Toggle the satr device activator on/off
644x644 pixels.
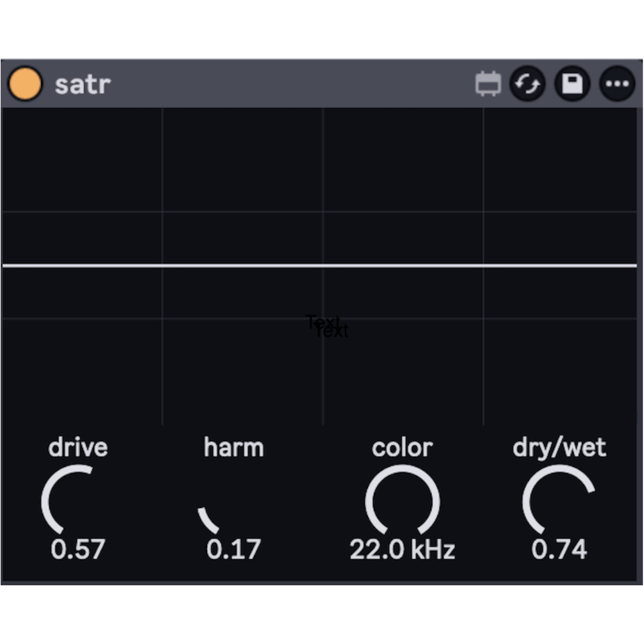[25, 84]
